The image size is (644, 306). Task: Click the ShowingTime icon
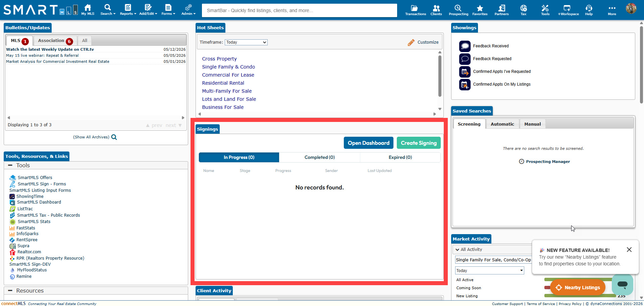point(12,196)
